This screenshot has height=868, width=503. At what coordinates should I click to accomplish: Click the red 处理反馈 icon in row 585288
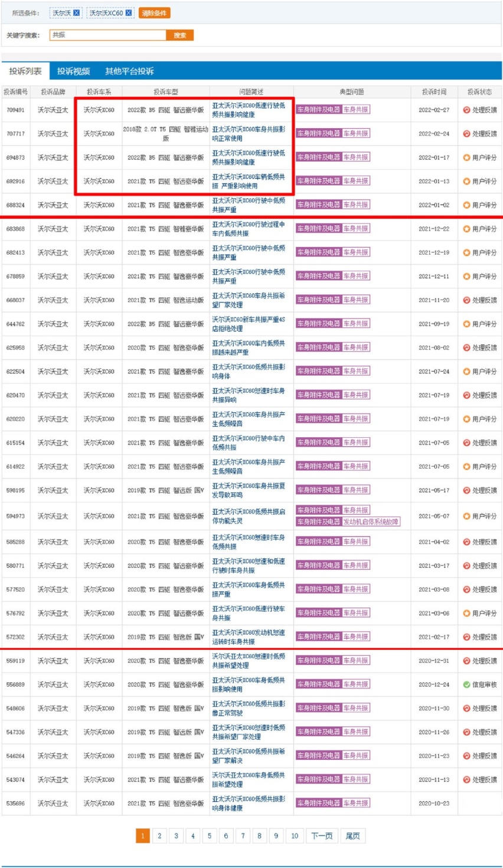(x=466, y=542)
